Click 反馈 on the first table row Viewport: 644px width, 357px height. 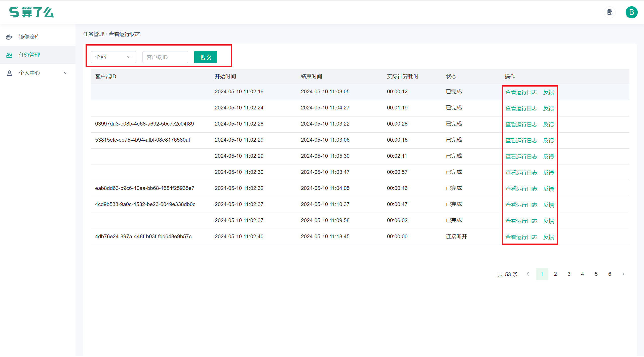click(x=548, y=92)
